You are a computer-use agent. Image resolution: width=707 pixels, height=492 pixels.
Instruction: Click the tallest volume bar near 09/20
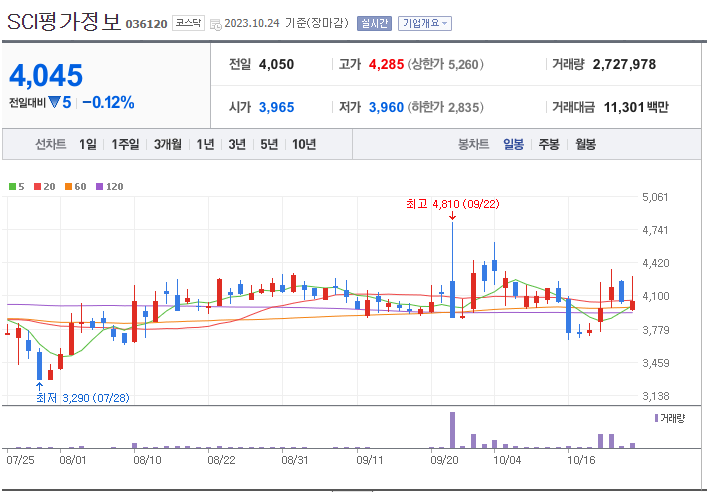coord(453,430)
